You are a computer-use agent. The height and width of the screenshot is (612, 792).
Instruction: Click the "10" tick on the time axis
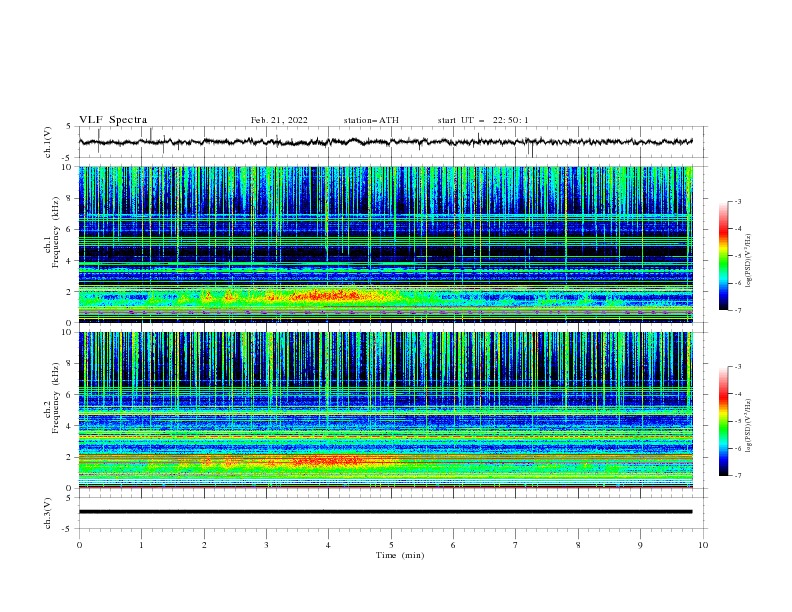point(703,545)
